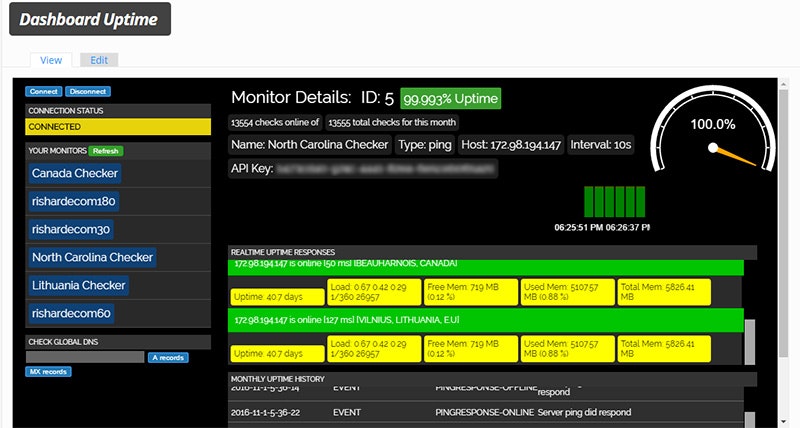Choose the Lithuania Checker monitor
Viewport: 800px width, 428px height.
coord(79,286)
